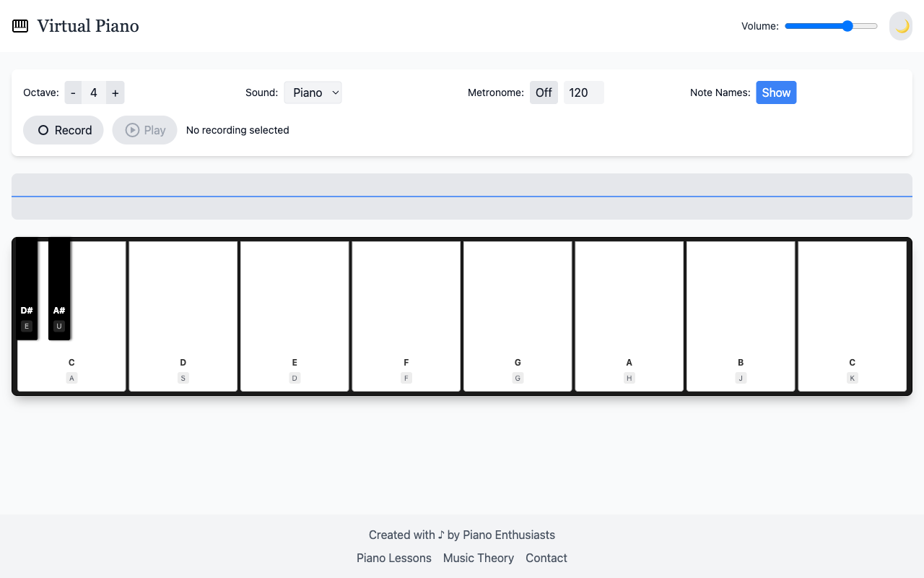The image size is (924, 578).
Task: Hide note names via the Show toggle
Action: 776,92
